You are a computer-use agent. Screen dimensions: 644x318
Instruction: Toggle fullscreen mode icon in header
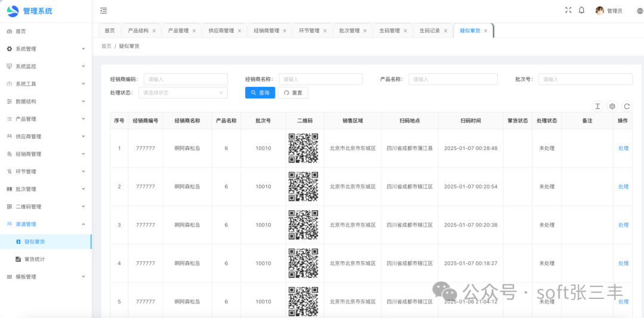(x=568, y=10)
